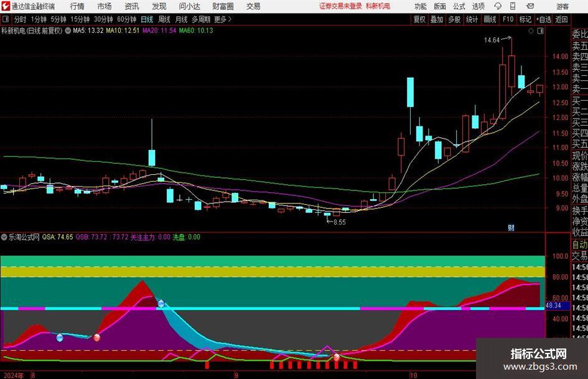Click the red ball marker at the September indicator low
This screenshot has height=379, width=588.
pyautogui.click(x=337, y=357)
